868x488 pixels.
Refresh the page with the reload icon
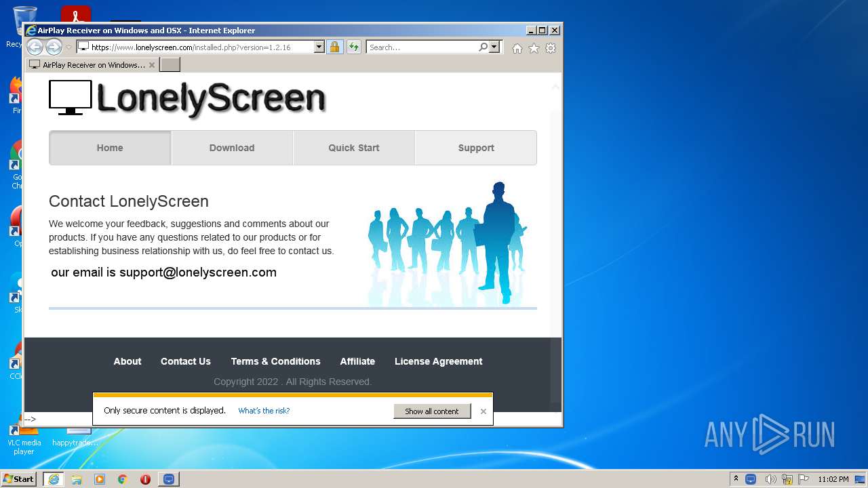353,47
